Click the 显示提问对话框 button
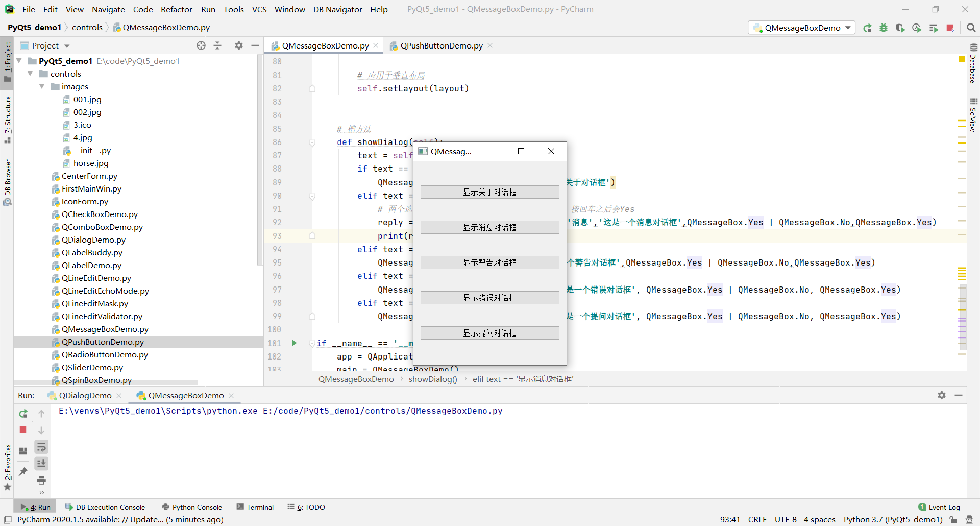 coord(490,333)
